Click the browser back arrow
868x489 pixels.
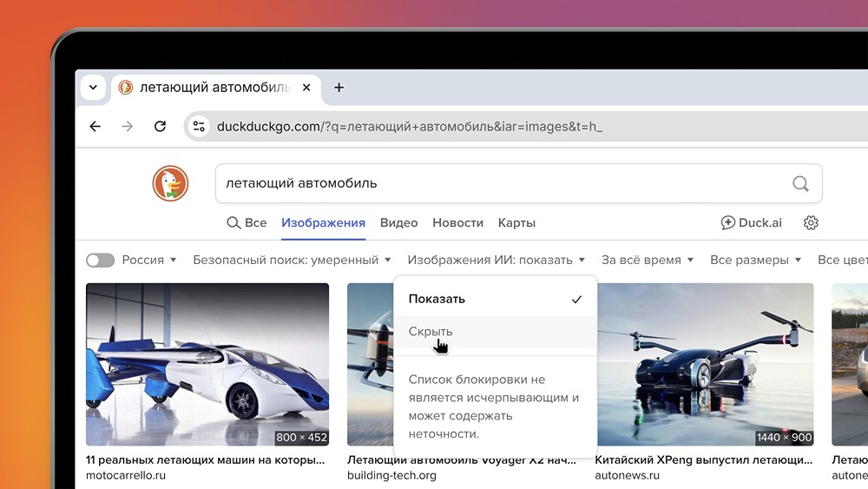tap(95, 127)
